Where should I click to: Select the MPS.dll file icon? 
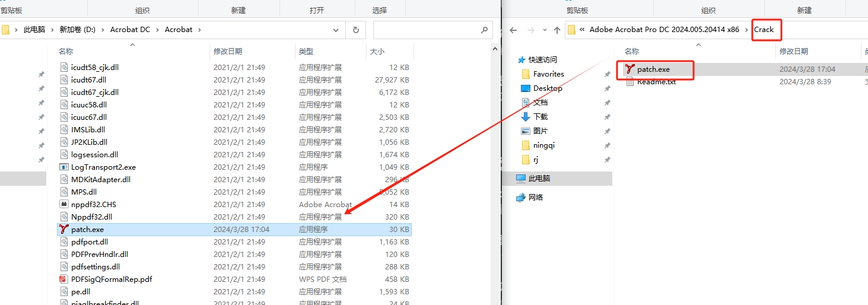(64, 192)
